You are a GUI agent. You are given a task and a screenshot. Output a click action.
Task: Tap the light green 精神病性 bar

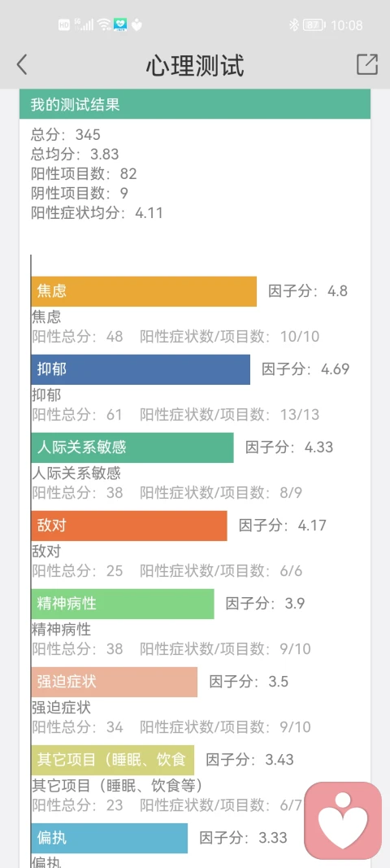(122, 604)
